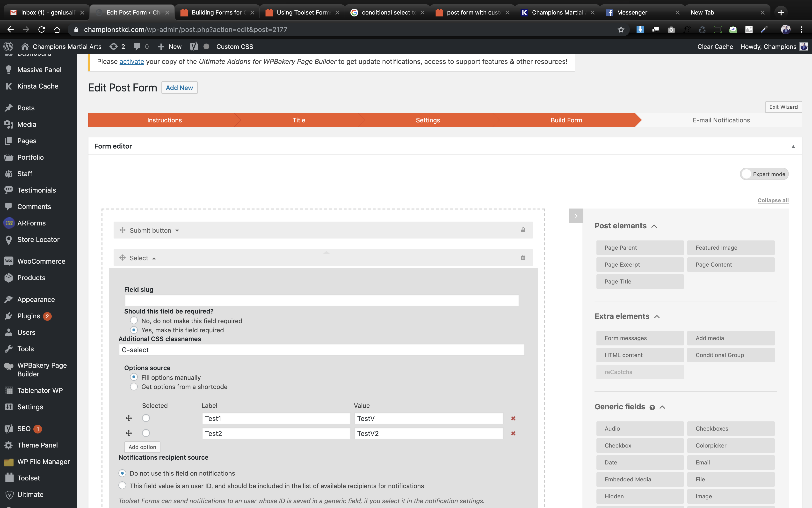Click the Test1 label field
Screen dimensions: 812x508
(276, 418)
